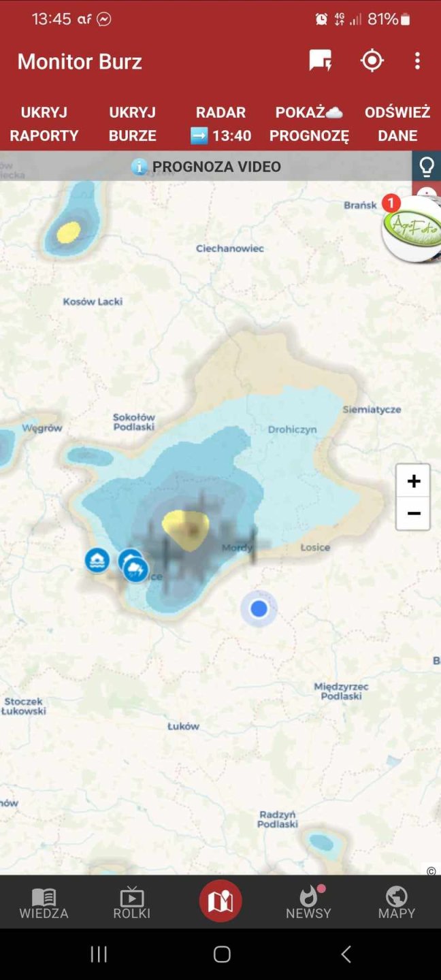Viewport: 441px width, 980px height.
Task: Toggle UKRYJ BURZE to hide storms
Action: [133, 123]
